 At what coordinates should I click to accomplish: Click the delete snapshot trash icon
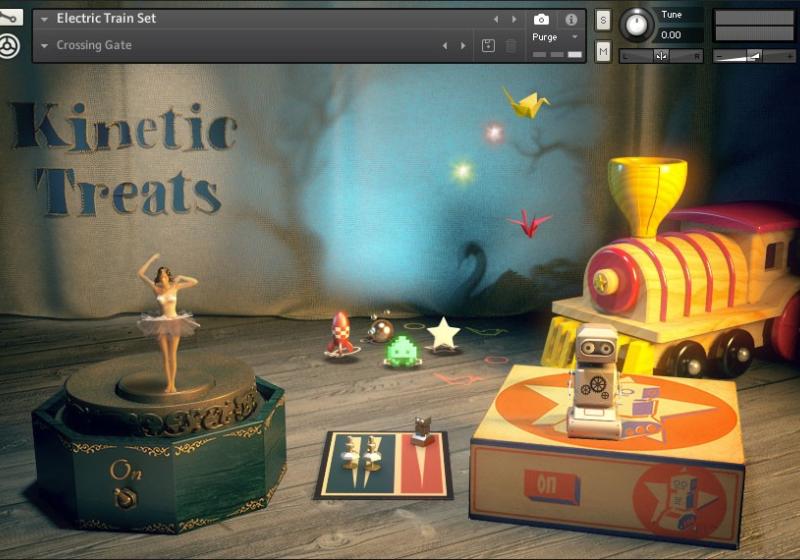pyautogui.click(x=511, y=45)
